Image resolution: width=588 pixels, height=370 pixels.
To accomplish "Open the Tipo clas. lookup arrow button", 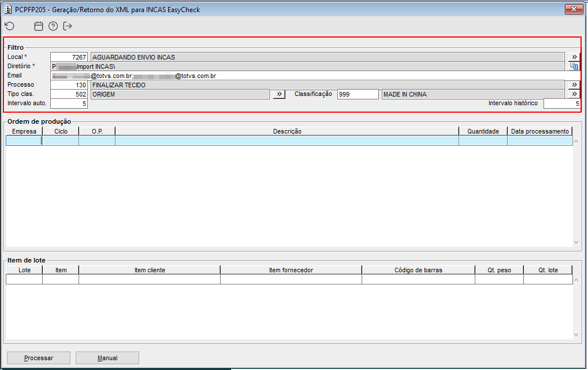I will tap(279, 94).
